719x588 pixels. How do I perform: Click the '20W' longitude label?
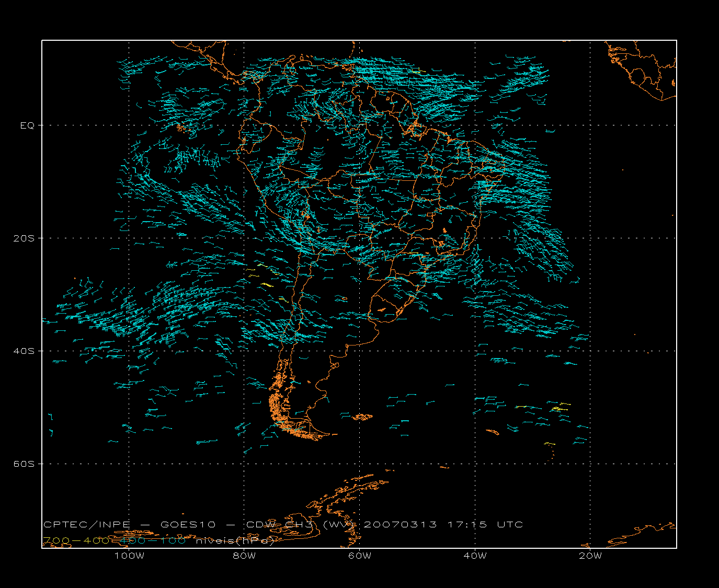click(590, 556)
